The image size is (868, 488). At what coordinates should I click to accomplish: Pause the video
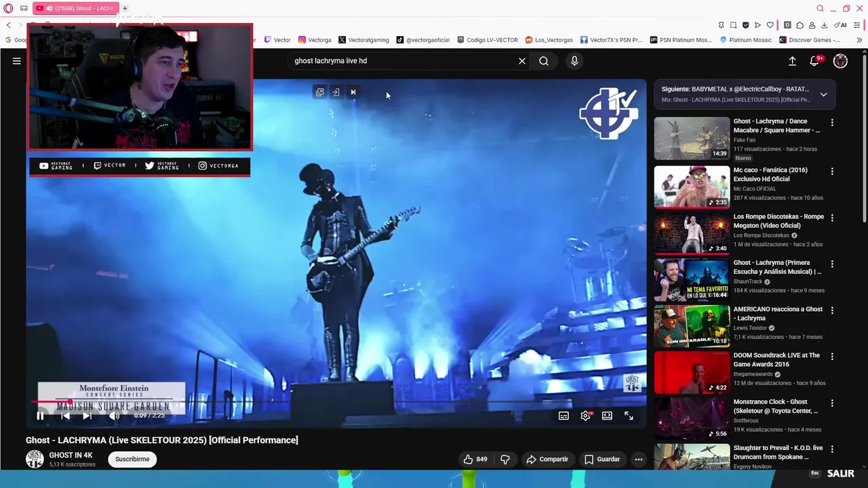pyautogui.click(x=40, y=415)
